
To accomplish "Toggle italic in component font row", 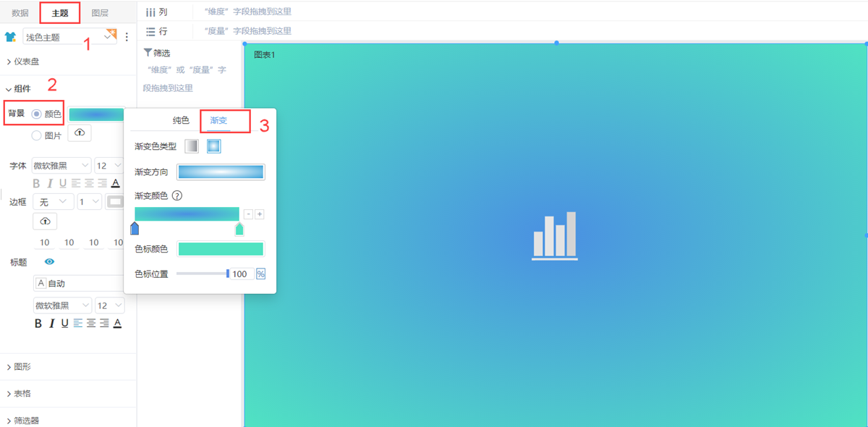I will [x=50, y=183].
